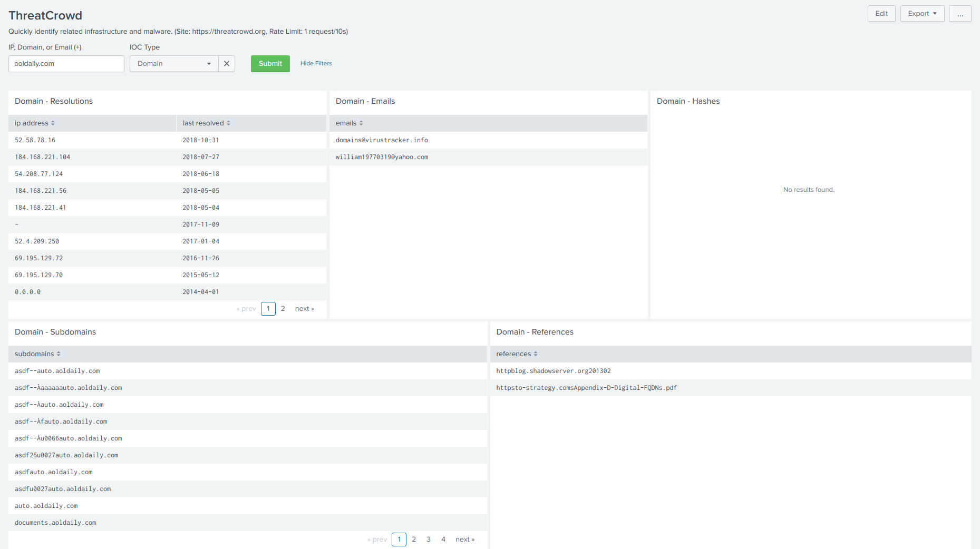
Task: Click IP address 184.168.221.56
Action: [x=41, y=191]
